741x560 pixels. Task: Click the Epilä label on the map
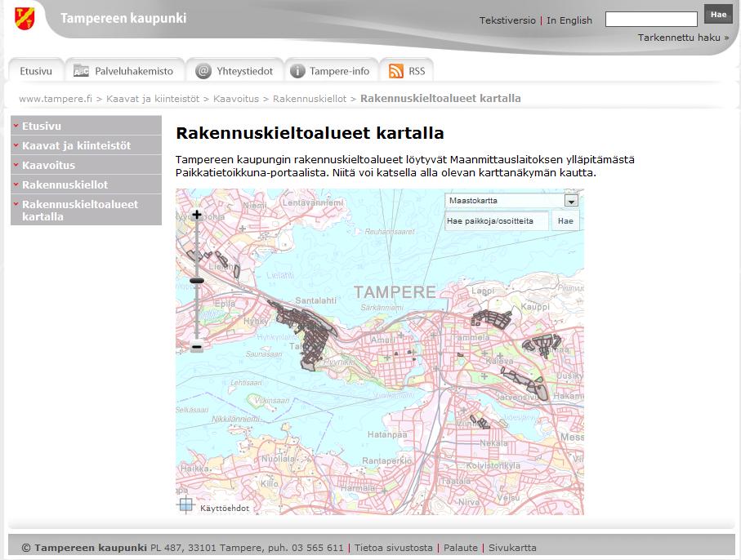[225, 304]
